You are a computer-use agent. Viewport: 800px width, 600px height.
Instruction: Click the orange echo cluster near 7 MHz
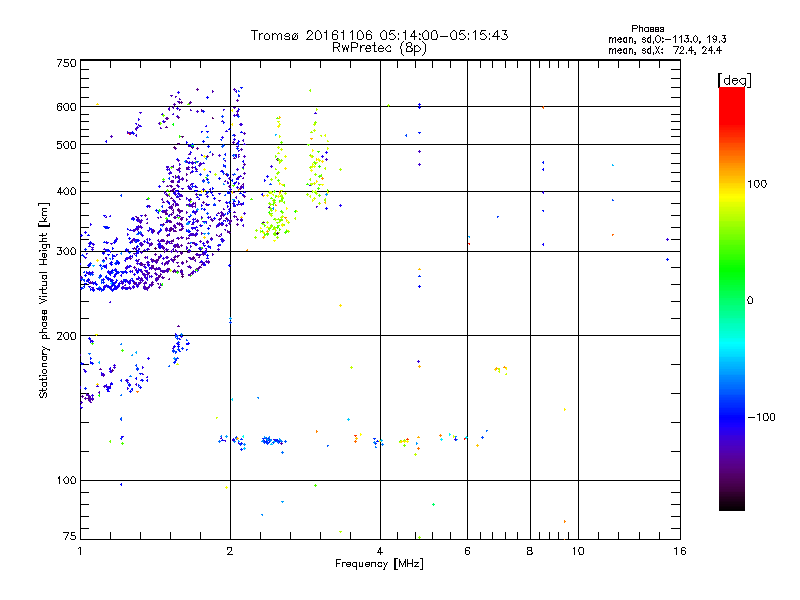[501, 369]
